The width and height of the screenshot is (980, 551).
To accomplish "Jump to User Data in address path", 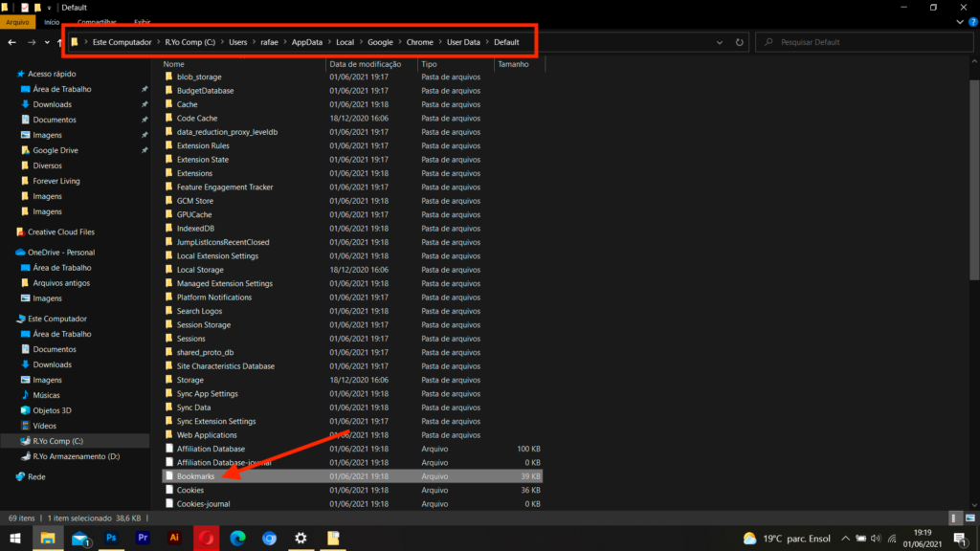I will tap(463, 42).
